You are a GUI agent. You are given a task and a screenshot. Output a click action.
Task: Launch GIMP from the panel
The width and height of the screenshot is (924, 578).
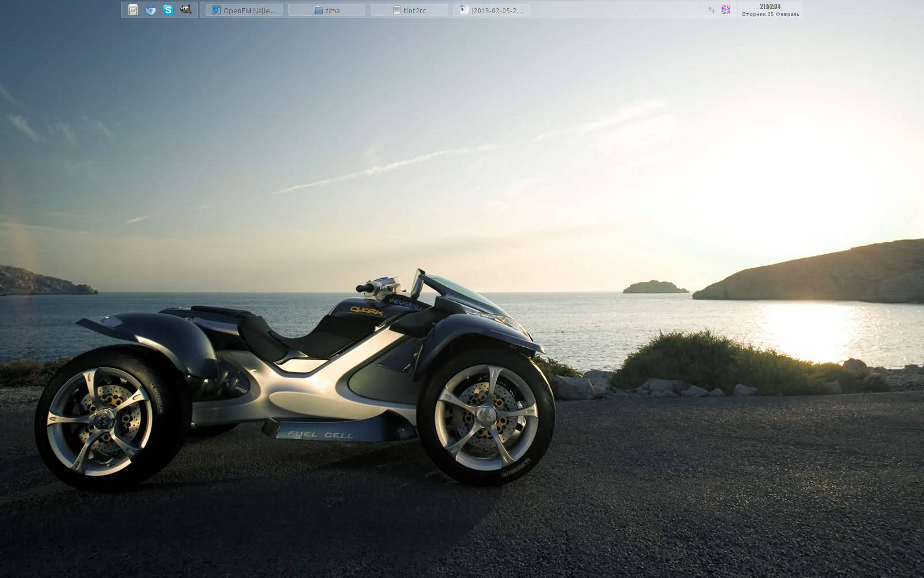pos(186,9)
